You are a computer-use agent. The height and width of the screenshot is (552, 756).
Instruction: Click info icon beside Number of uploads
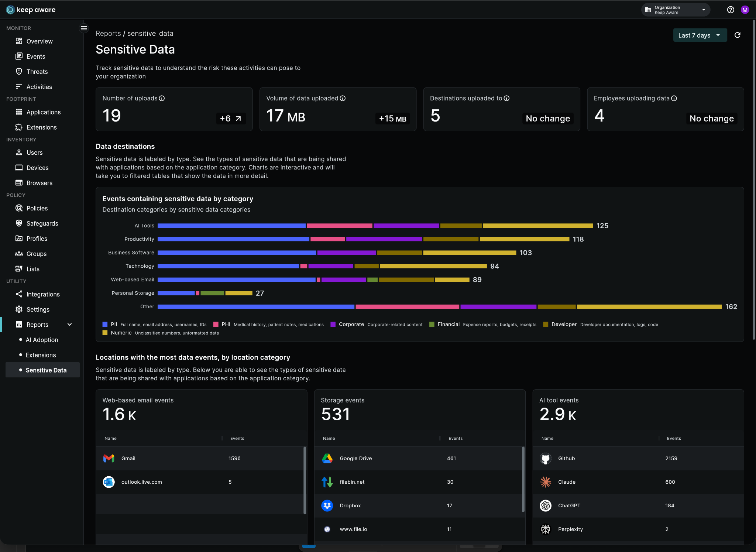[x=162, y=98]
